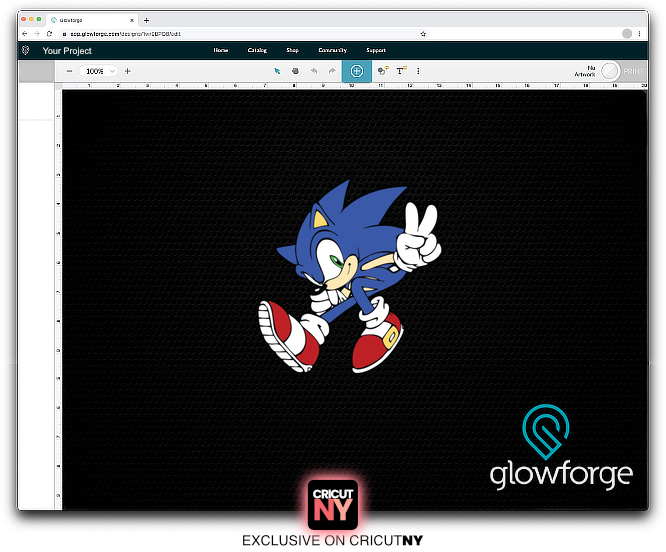Open the insert shapes tool
The height and width of the screenshot is (552, 666).
pos(383,70)
